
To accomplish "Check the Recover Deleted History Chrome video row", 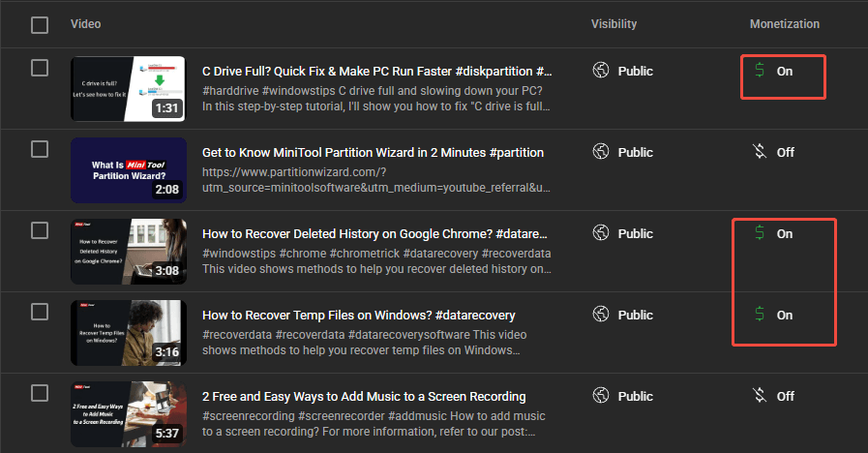I will click(x=40, y=230).
